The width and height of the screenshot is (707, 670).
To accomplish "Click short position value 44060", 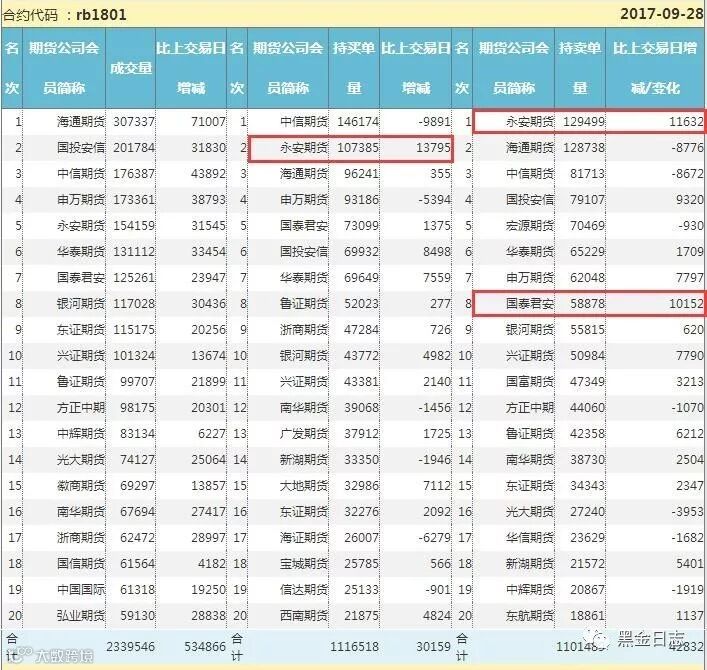I will [588, 408].
